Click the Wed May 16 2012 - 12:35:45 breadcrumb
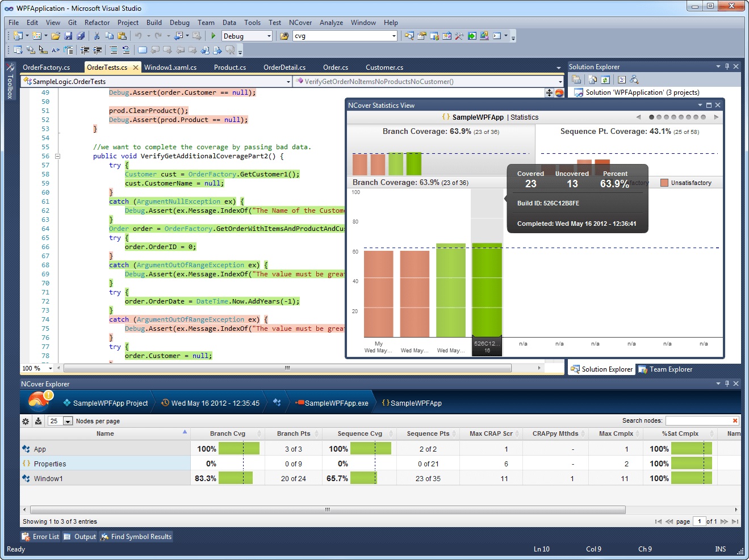Screen dimensions: 749x560 coord(210,403)
